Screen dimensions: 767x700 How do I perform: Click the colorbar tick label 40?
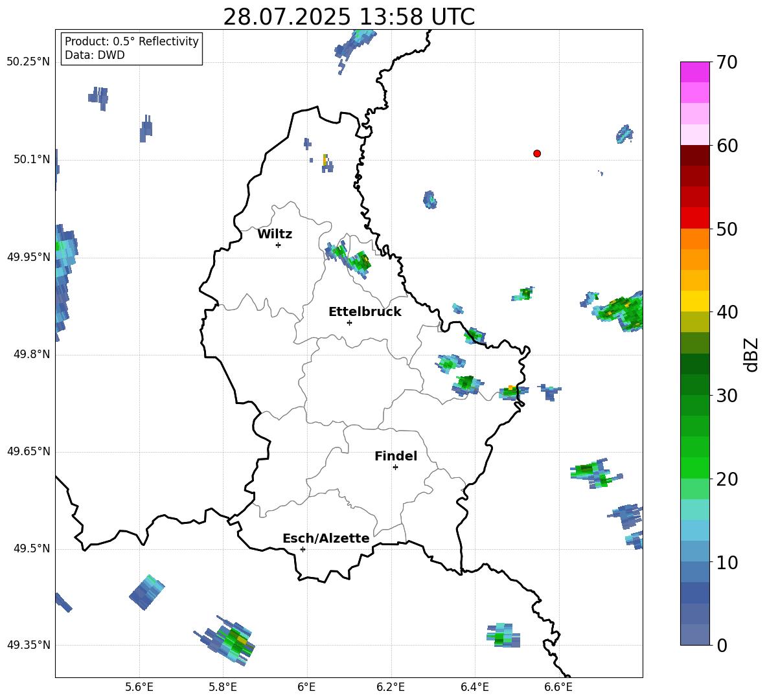click(x=727, y=312)
